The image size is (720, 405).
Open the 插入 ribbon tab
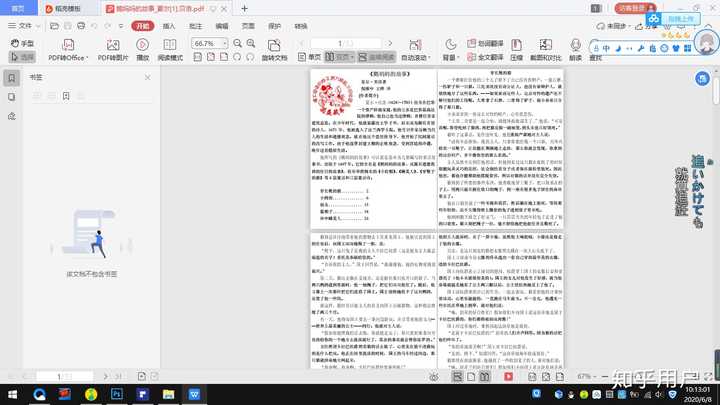tap(169, 26)
